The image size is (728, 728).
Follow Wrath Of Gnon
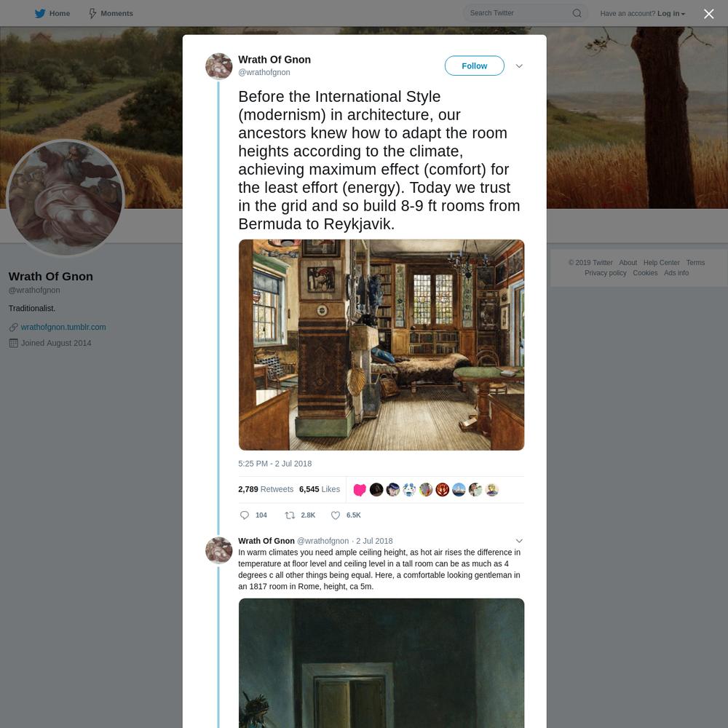[x=474, y=66]
